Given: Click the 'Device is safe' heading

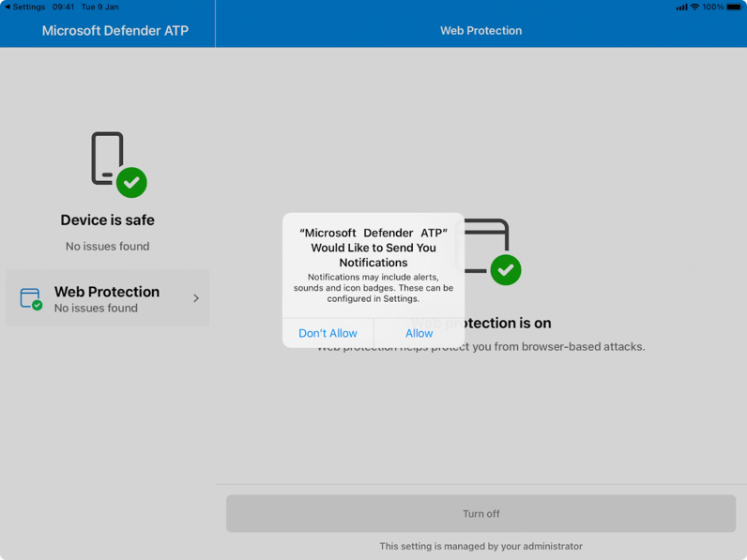Looking at the screenshot, I should 108,220.
